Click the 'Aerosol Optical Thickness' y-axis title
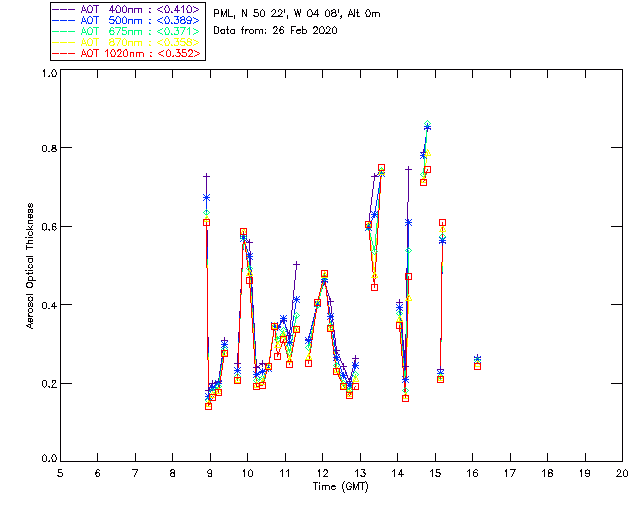The image size is (640, 512). [30, 266]
